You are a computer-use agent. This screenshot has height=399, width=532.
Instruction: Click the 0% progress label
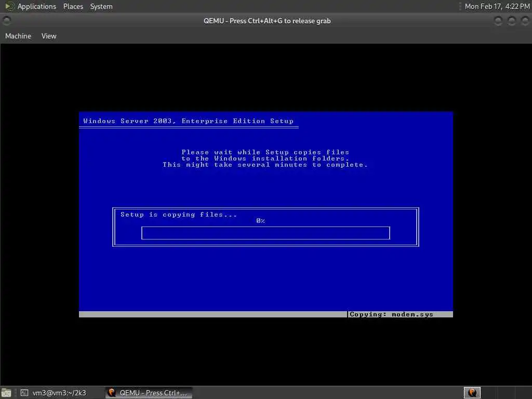click(261, 221)
